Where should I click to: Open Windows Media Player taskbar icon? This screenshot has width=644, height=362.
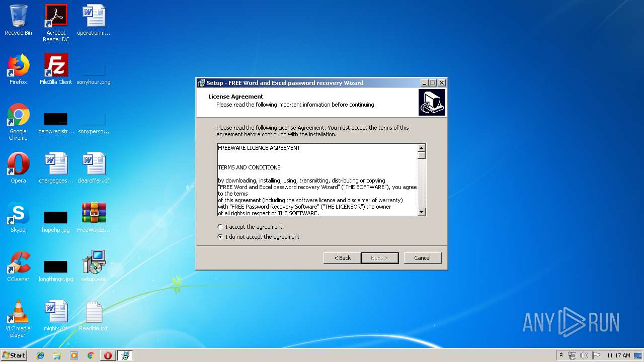[74, 355]
